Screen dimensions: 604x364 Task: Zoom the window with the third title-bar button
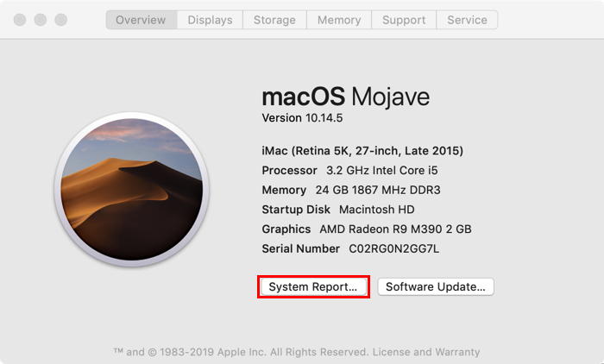[x=60, y=20]
